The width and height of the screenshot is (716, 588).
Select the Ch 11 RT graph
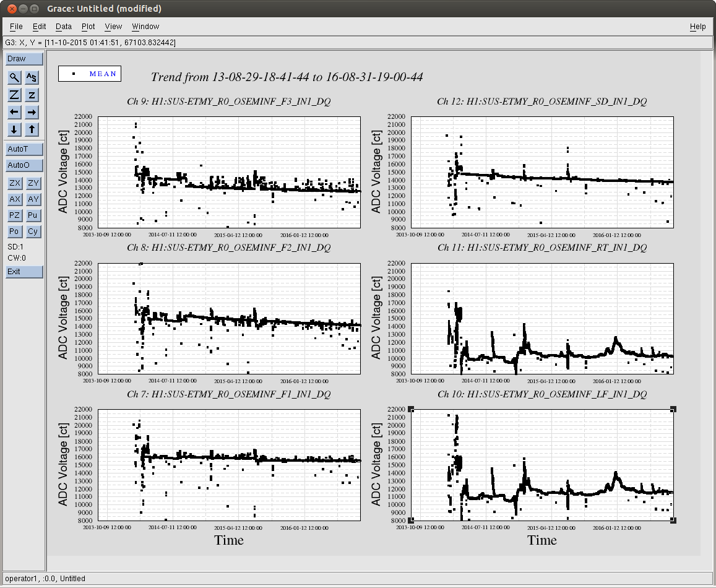point(541,319)
